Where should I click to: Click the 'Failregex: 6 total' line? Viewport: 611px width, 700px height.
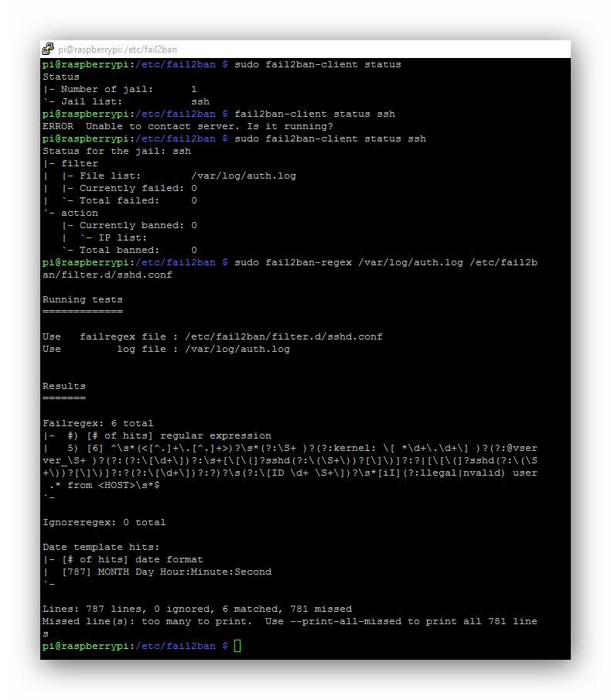pos(97,423)
